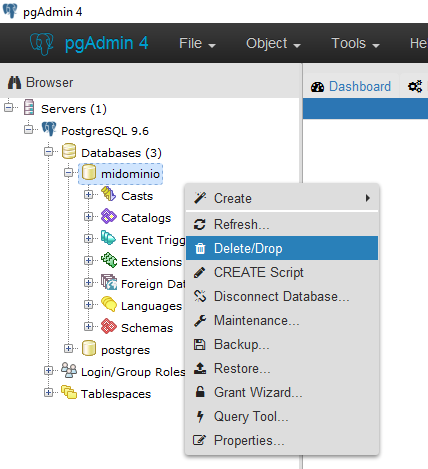Click the Servers group icon

[29, 107]
